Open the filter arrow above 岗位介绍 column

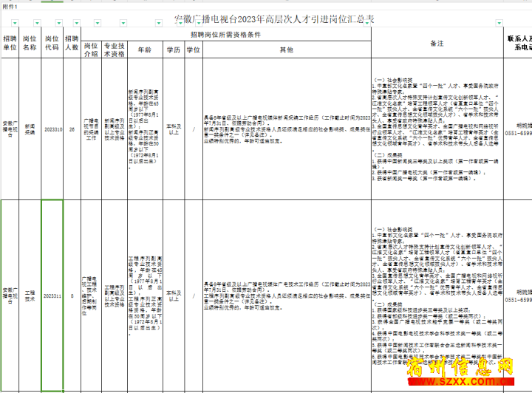(x=98, y=23)
